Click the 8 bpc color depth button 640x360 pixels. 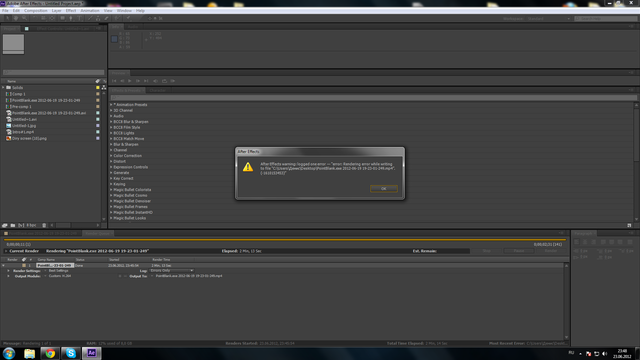[x=31, y=225]
